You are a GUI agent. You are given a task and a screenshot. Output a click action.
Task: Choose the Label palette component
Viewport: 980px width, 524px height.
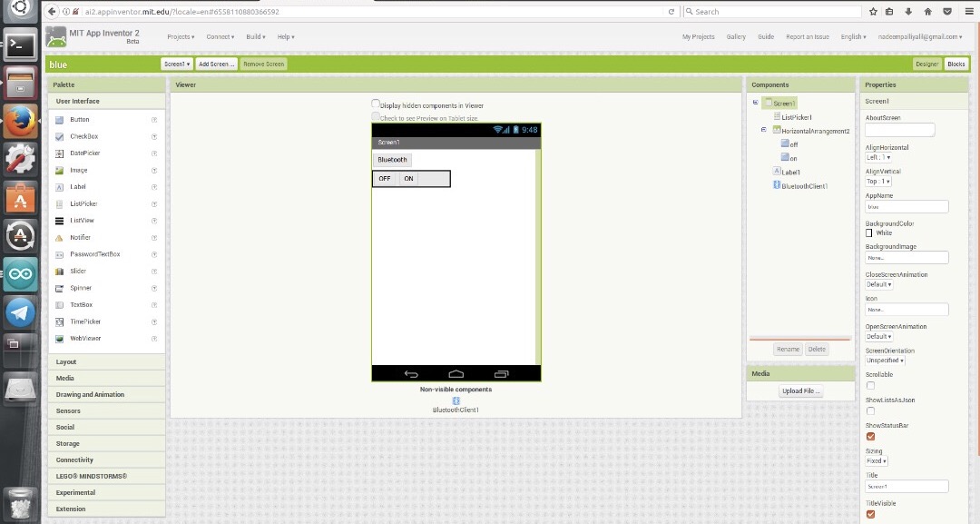click(x=77, y=187)
